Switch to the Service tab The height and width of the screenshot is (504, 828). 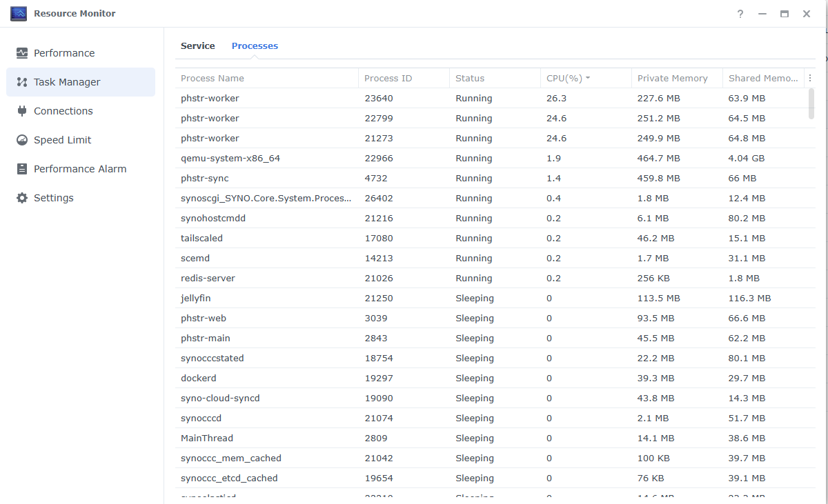point(198,46)
